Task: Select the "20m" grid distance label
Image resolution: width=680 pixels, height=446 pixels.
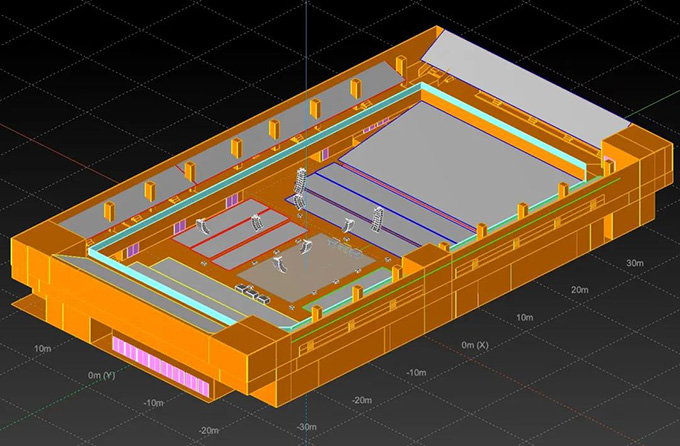Action: click(579, 290)
